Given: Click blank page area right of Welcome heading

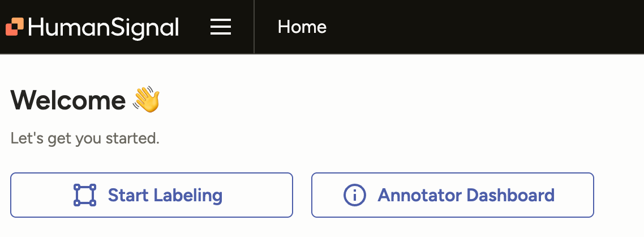Looking at the screenshot, I should [396, 100].
